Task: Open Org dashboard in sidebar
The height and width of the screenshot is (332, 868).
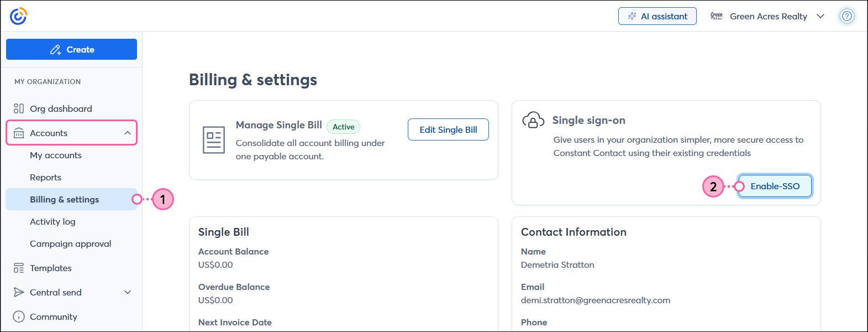Action: tap(71, 108)
